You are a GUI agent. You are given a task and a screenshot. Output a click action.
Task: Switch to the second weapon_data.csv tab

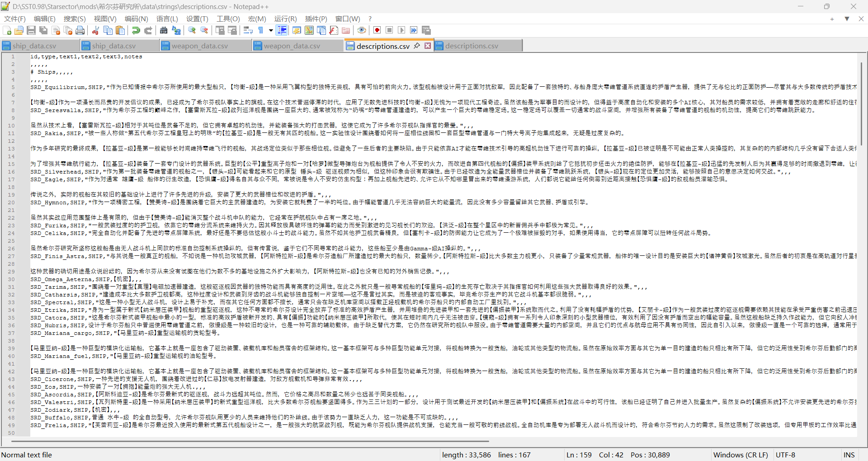click(297, 46)
